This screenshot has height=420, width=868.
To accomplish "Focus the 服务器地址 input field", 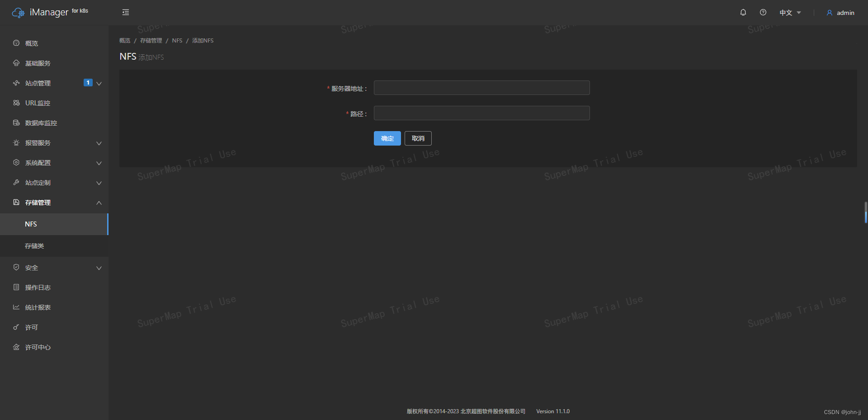I will tap(481, 88).
